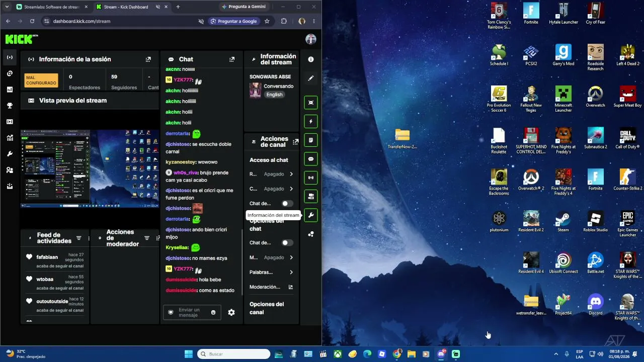Open the Steam desktop shortcut
644x362 pixels.
(x=563, y=222)
